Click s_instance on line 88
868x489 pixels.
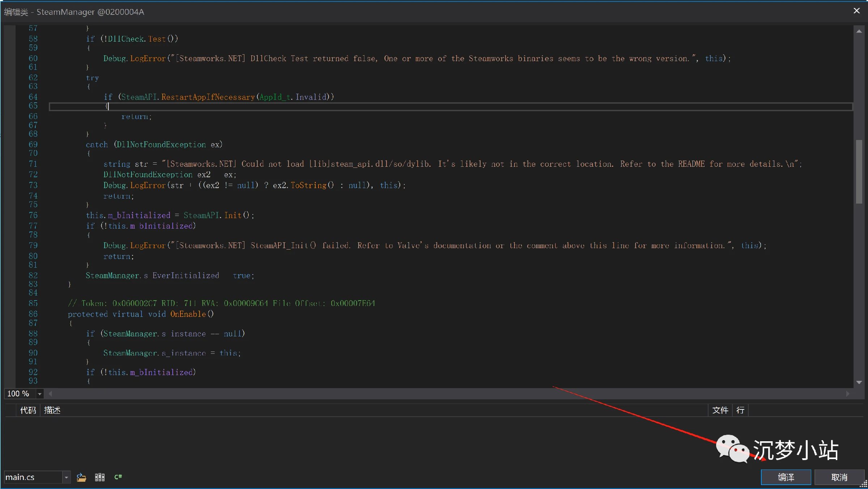(184, 334)
